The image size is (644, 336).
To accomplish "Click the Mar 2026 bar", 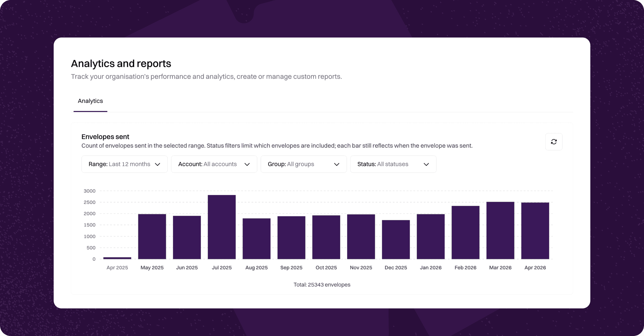I will [x=500, y=230].
